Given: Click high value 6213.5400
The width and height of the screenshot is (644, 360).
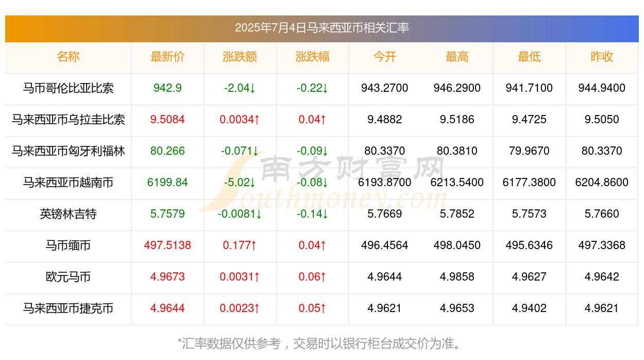Looking at the screenshot, I should (x=457, y=183).
